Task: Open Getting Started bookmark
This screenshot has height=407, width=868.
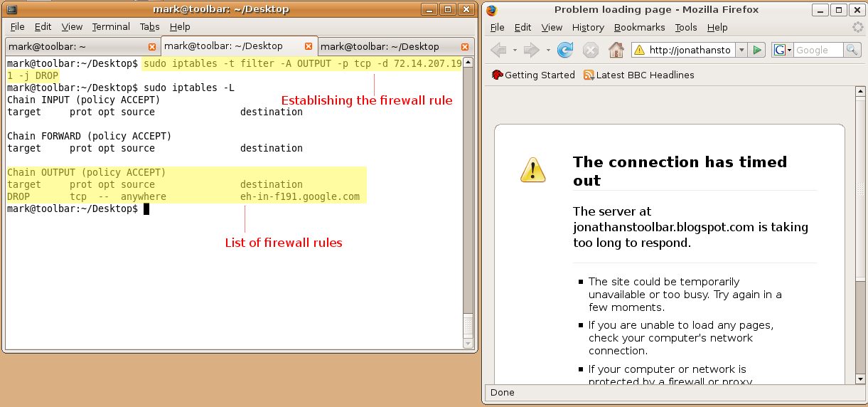Action: pos(533,75)
